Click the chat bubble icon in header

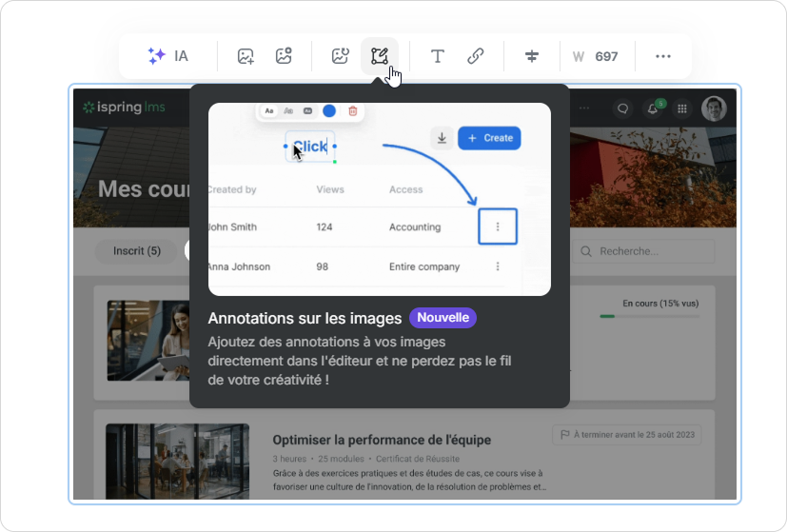623,108
